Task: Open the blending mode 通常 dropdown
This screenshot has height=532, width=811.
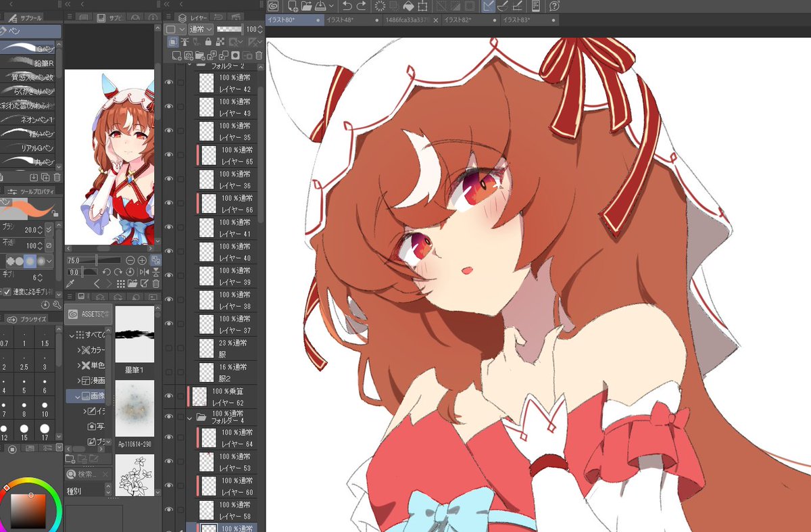Action: click(x=201, y=29)
